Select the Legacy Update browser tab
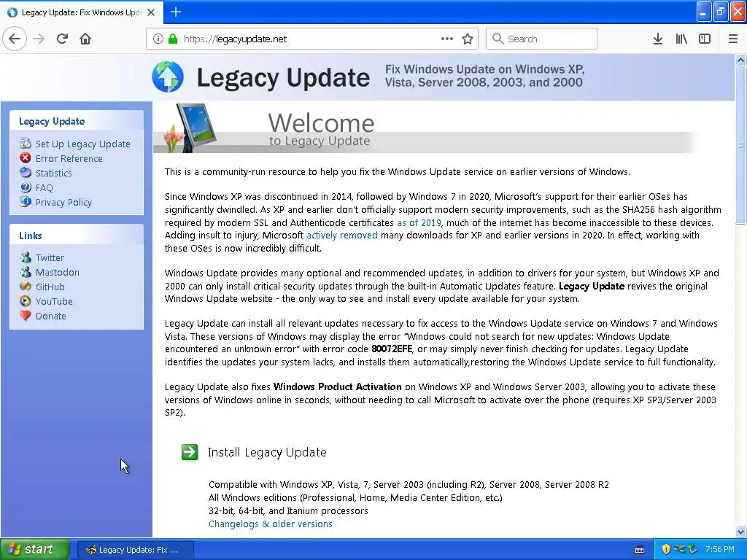 82,12
